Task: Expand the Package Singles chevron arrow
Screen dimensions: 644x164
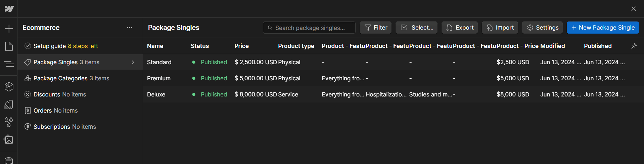Action: click(x=133, y=62)
